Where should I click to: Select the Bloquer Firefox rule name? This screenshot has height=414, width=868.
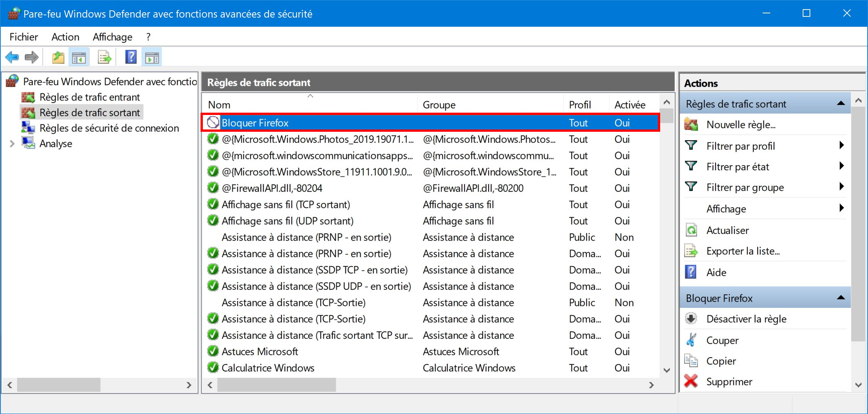pyautogui.click(x=255, y=123)
